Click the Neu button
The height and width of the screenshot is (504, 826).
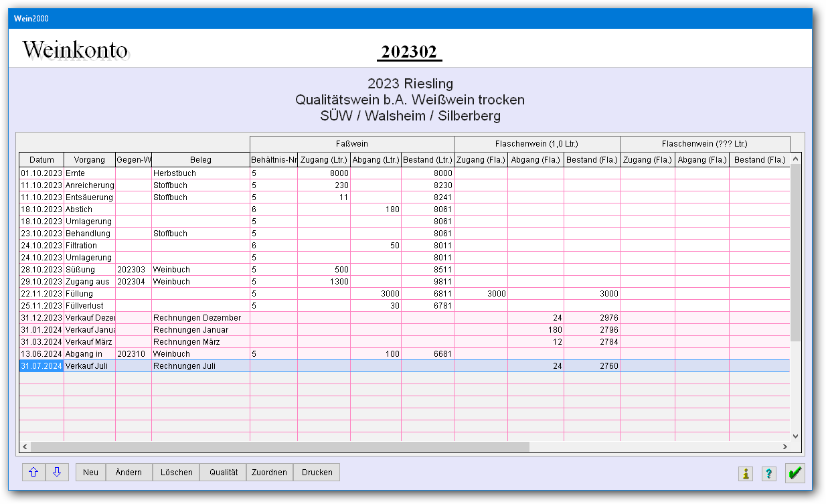[x=91, y=472]
